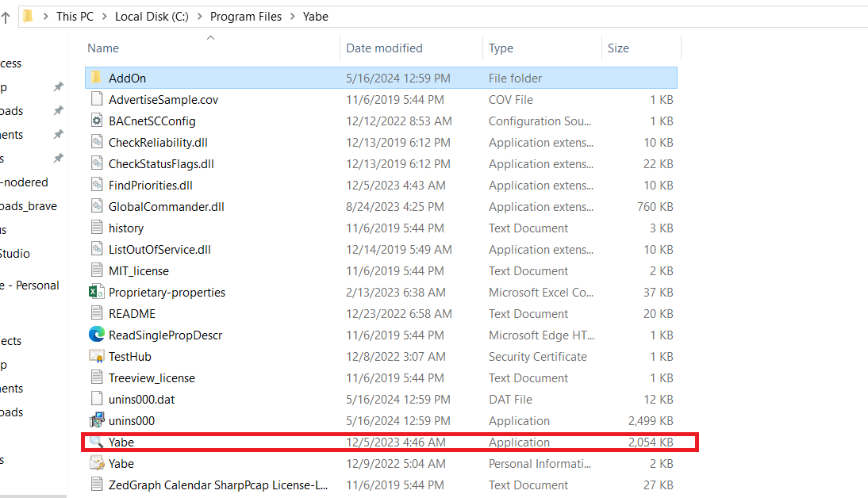Image resolution: width=868 pixels, height=498 pixels.
Task: Select the Treeview_license file name
Action: (x=152, y=378)
